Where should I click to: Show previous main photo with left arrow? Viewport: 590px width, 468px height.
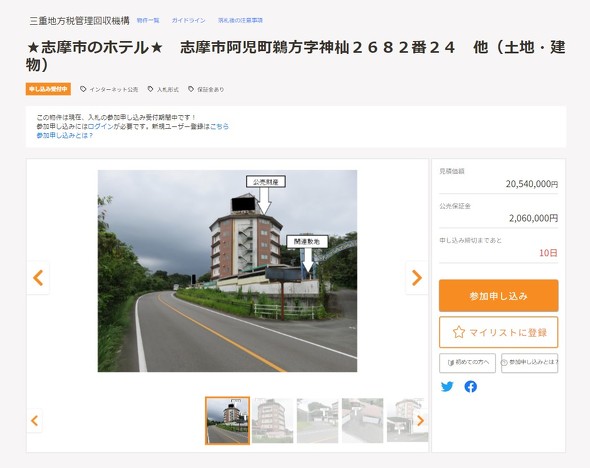38,278
